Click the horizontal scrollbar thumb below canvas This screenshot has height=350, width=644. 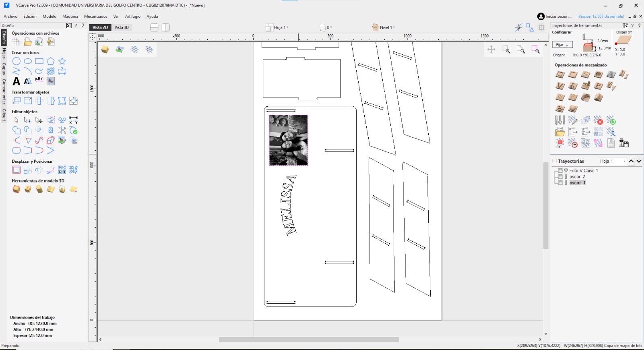pos(309,340)
